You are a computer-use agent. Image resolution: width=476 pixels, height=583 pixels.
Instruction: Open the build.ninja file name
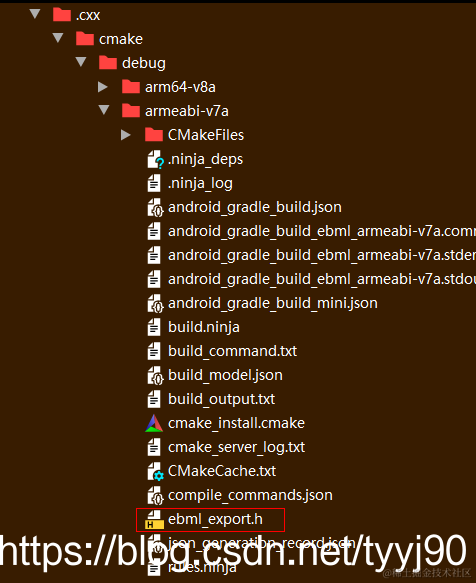coord(204,327)
